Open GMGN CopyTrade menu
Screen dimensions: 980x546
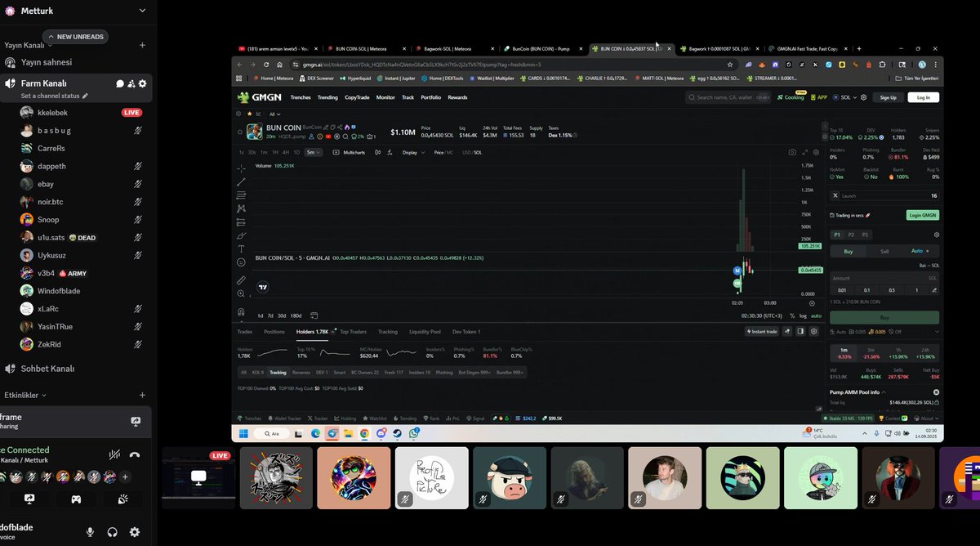[x=357, y=97]
